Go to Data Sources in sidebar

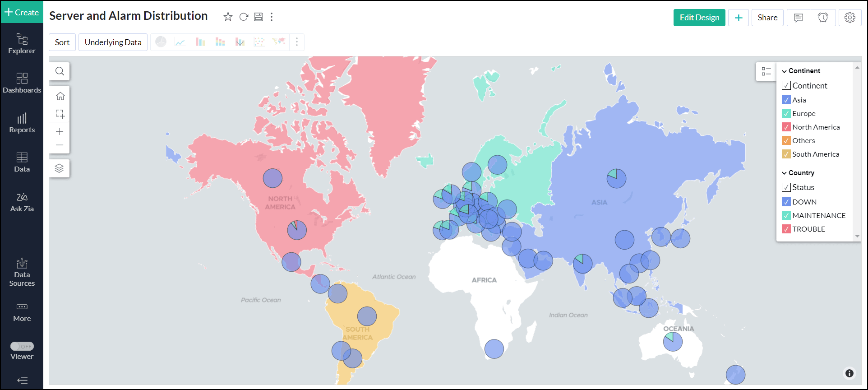(22, 273)
